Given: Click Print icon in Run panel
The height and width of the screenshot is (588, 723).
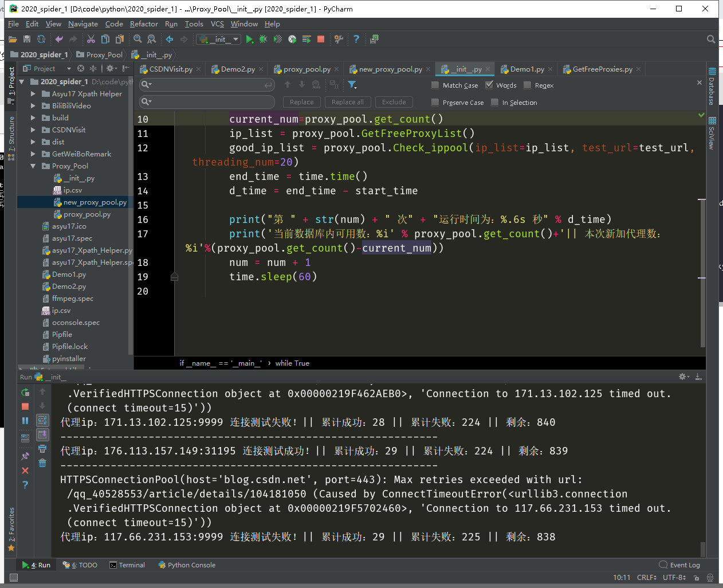Looking at the screenshot, I should coord(42,449).
